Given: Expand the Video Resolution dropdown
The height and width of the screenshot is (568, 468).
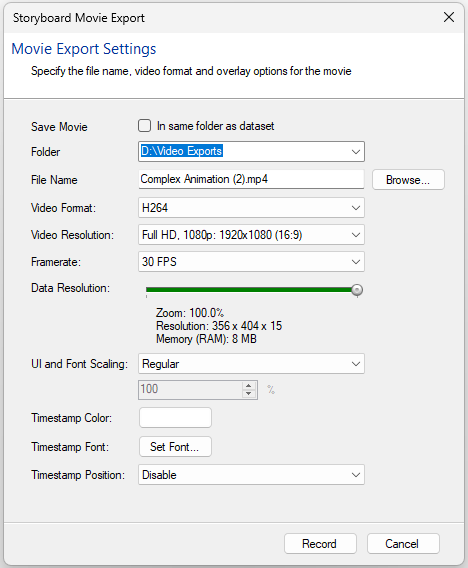Looking at the screenshot, I should click(251, 235).
